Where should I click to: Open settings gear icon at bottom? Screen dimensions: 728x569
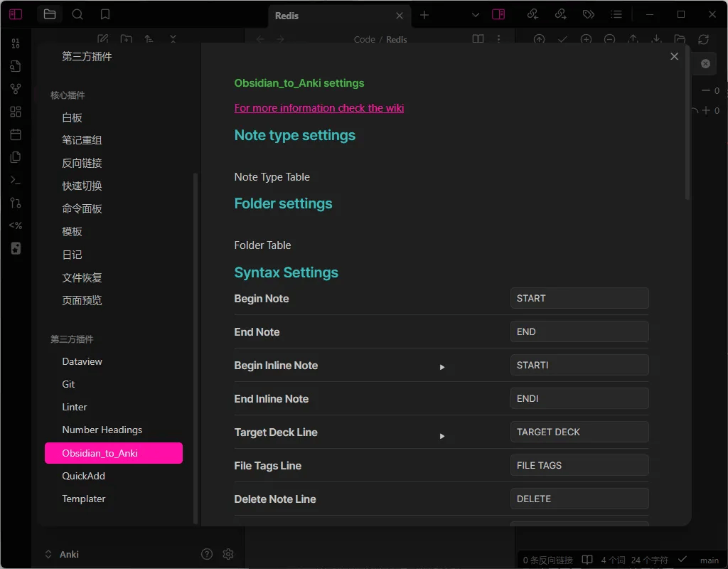click(228, 553)
